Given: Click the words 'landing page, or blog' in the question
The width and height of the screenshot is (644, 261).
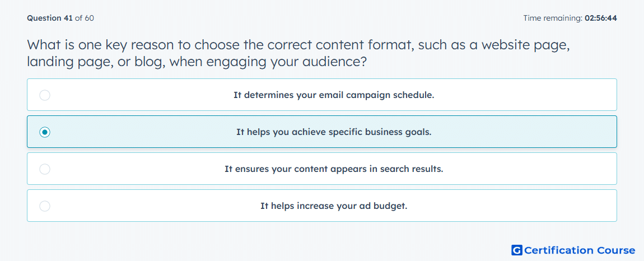Looking at the screenshot, I should click(x=96, y=62).
